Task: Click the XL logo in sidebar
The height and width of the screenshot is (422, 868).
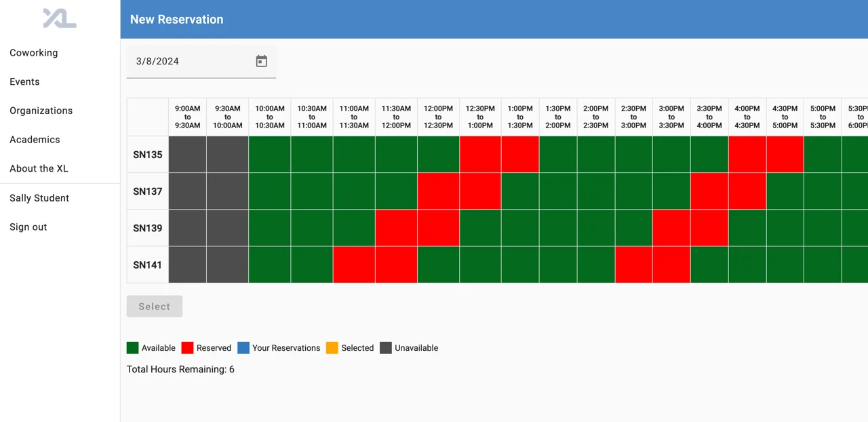Action: [x=60, y=18]
